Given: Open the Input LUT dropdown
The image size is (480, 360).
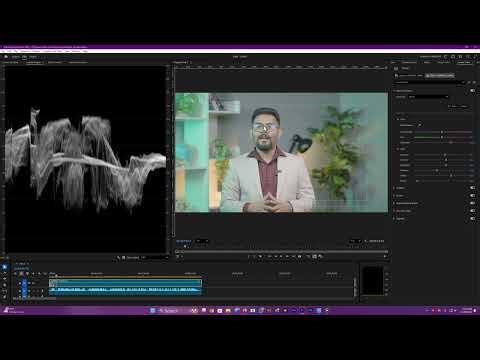Looking at the screenshot, I should (428, 97).
